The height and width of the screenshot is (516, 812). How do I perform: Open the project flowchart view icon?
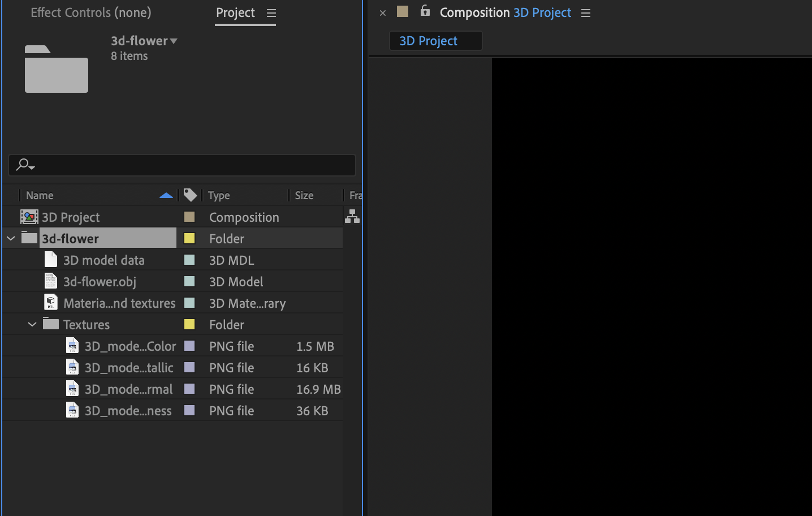click(352, 216)
